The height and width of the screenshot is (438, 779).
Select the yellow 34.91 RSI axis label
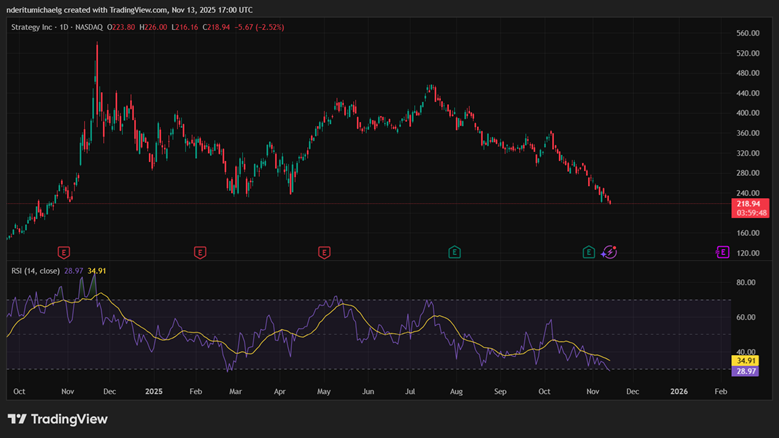click(746, 360)
